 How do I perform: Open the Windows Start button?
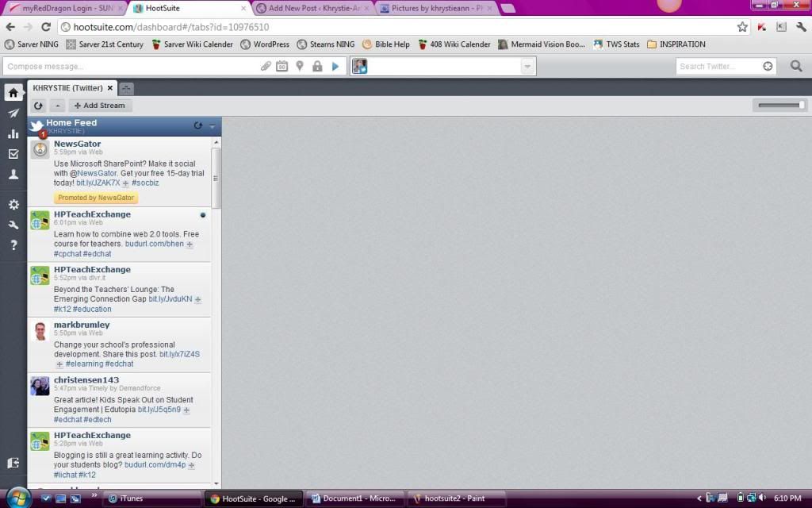point(19,498)
